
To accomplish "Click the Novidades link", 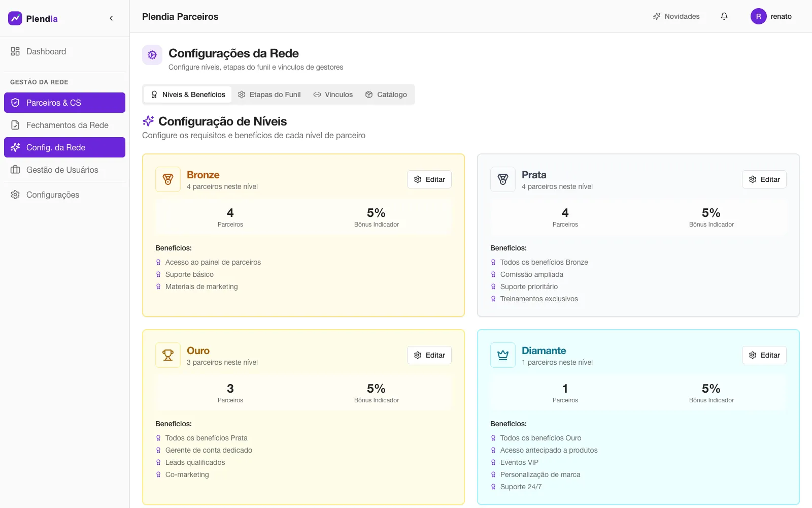I will click(676, 16).
